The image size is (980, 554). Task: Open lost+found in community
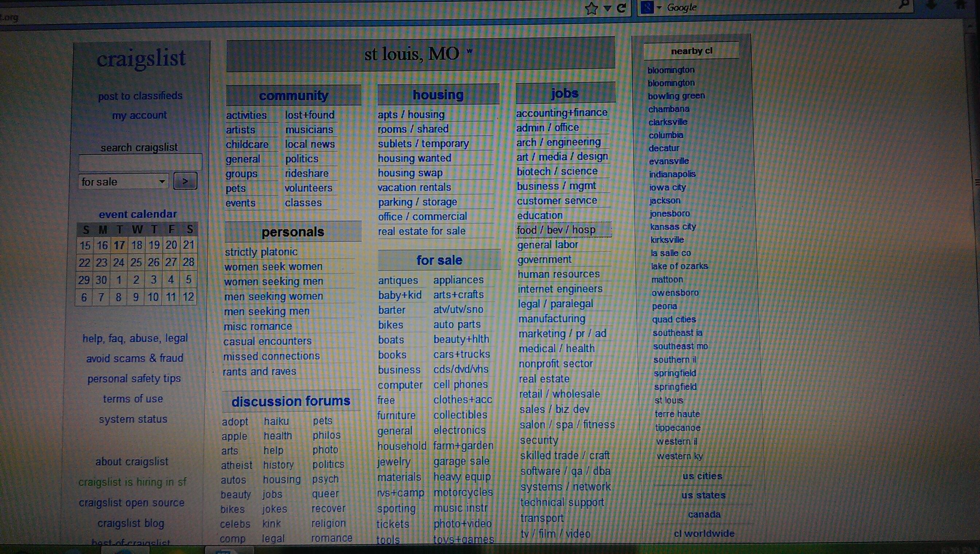click(x=310, y=115)
